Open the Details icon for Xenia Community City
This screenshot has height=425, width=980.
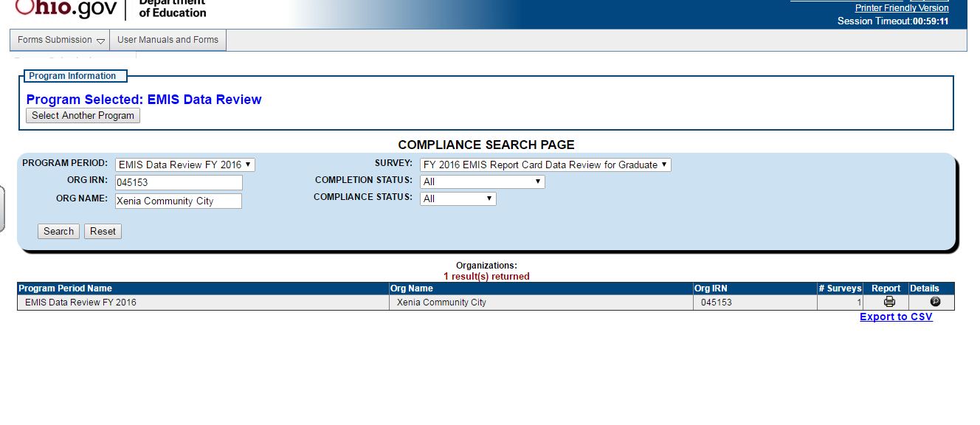click(935, 302)
